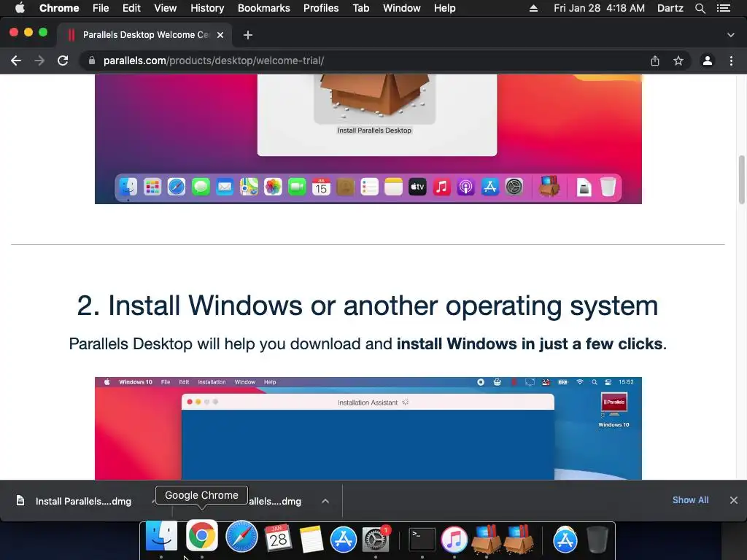Open the Profiles menu
747x560 pixels.
click(321, 8)
